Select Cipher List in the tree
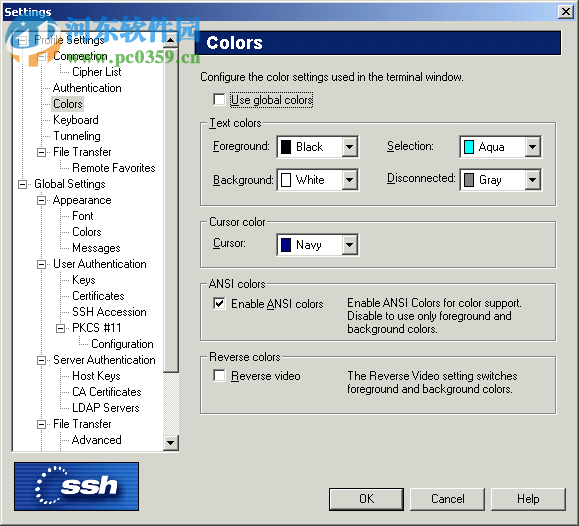The image size is (579, 526). coord(96,72)
